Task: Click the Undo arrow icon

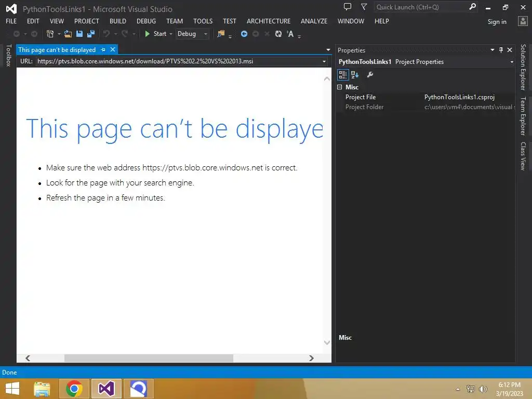Action: 107,34
